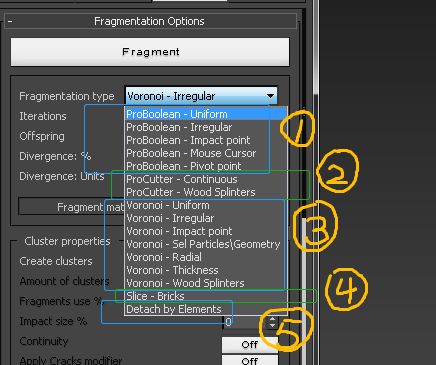This screenshot has height=365, width=436.
Task: Choose Voronoi - Wood Splinters
Action: point(206,283)
